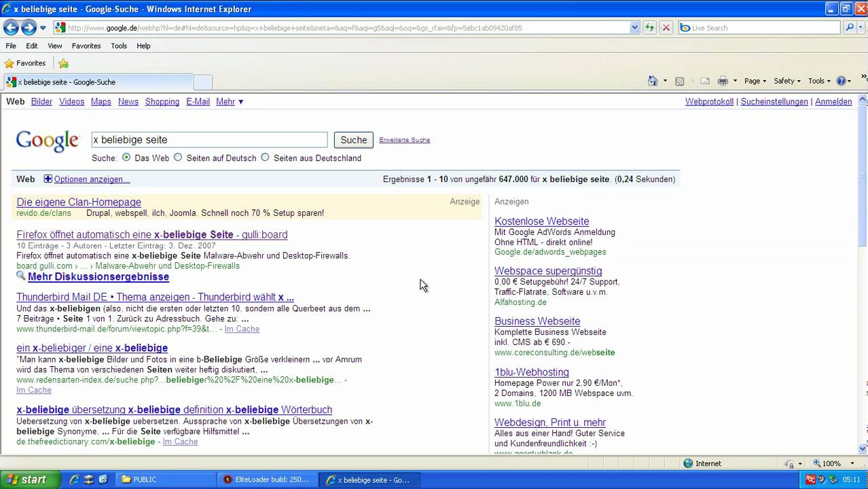This screenshot has width=868, height=489.
Task: Launch Internet Explorer from Quick Launch
Action: 74,479
